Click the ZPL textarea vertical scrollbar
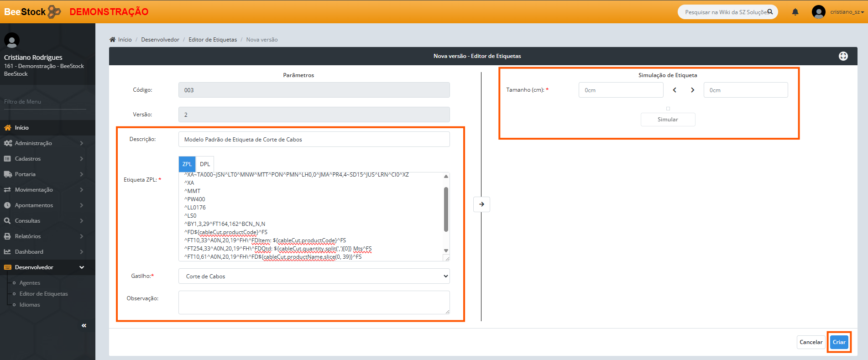Viewport: 868px width, 360px height. tap(446, 210)
